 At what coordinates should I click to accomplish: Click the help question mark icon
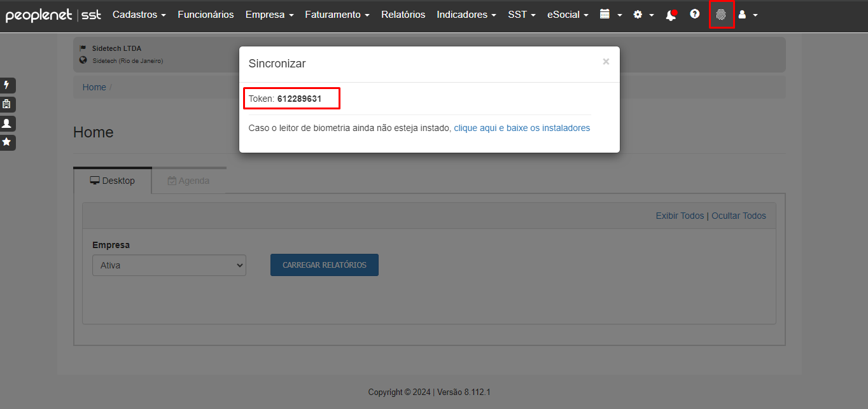click(x=695, y=14)
